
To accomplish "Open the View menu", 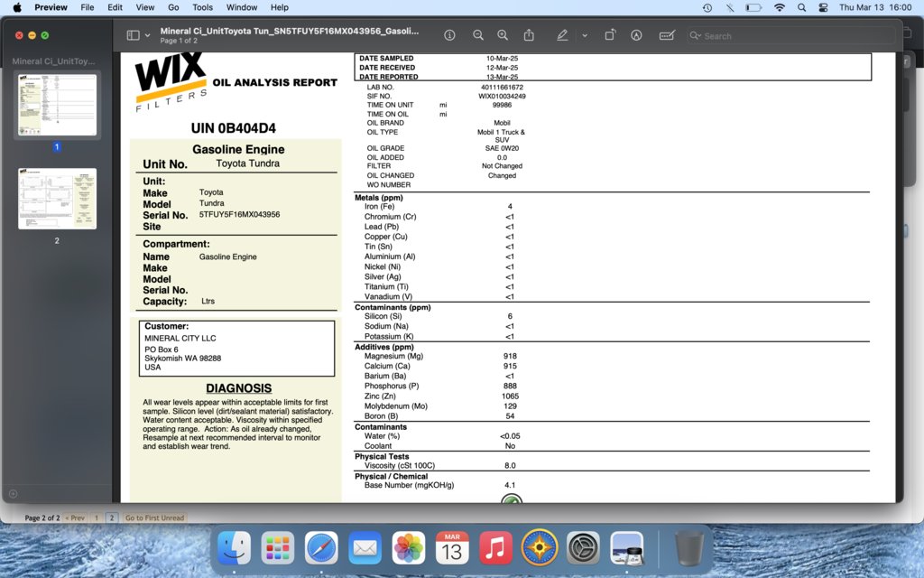I will tap(145, 7).
